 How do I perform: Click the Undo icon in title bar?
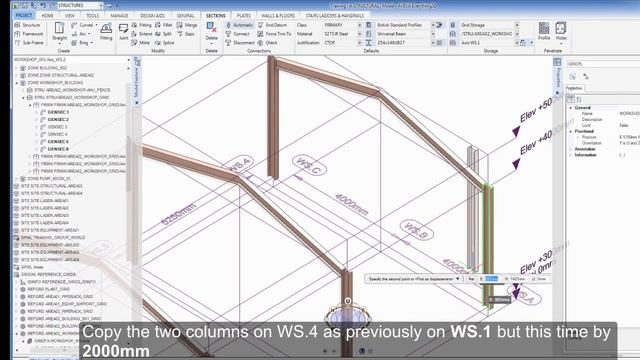pos(43,5)
